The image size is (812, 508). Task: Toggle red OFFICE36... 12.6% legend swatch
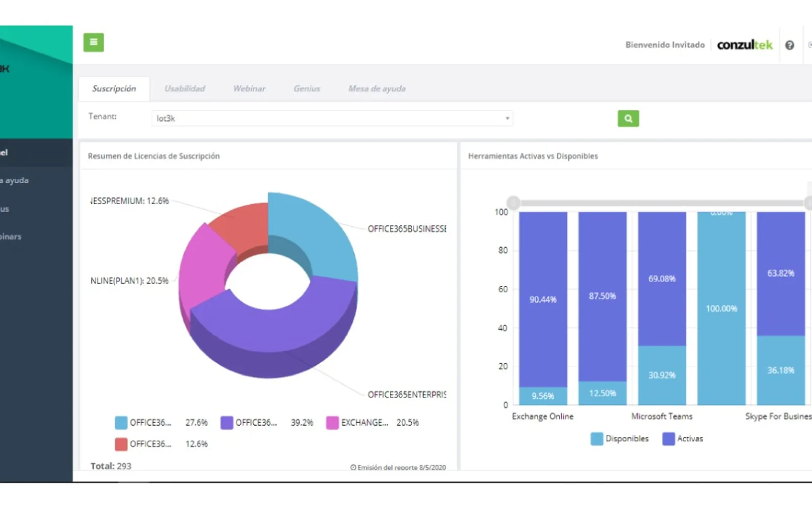[x=121, y=444]
